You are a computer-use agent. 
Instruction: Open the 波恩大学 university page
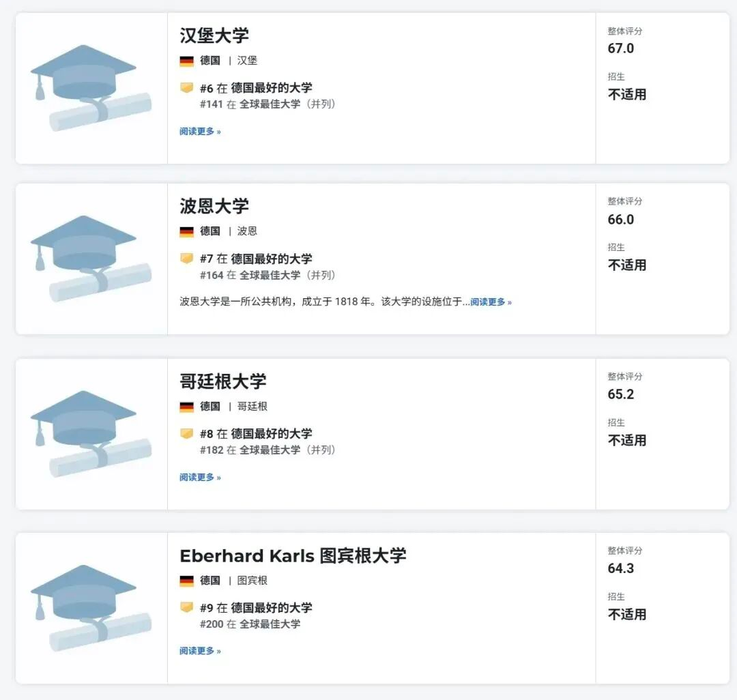pyautogui.click(x=214, y=207)
